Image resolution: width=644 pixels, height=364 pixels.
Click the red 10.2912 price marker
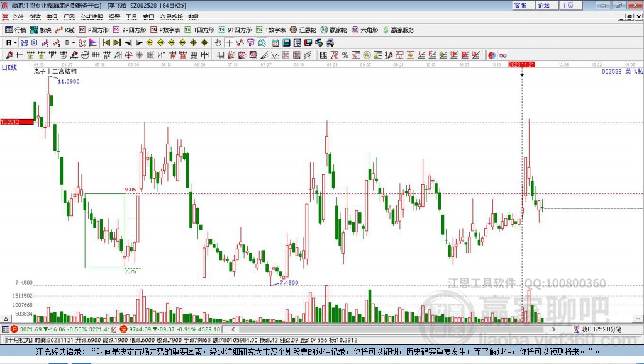point(17,122)
